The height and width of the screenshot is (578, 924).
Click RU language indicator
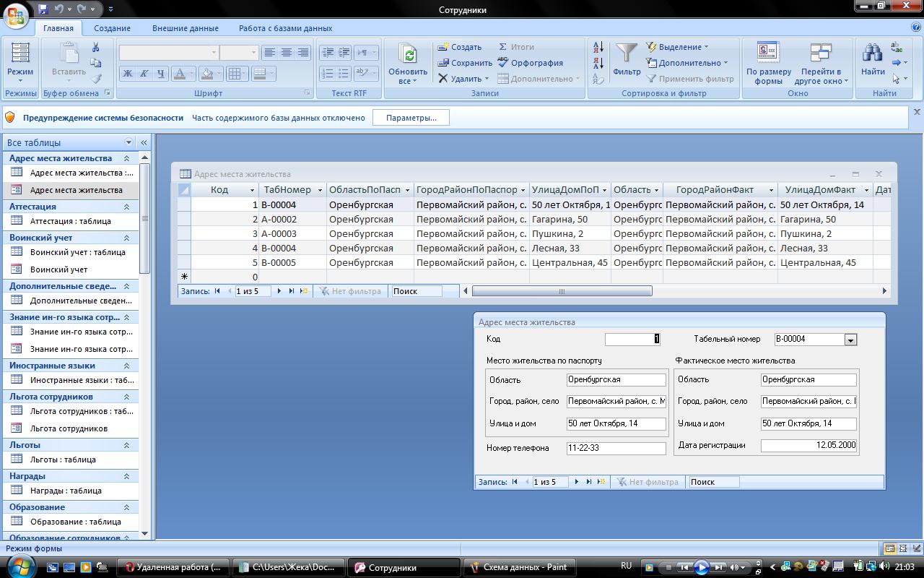tap(627, 566)
